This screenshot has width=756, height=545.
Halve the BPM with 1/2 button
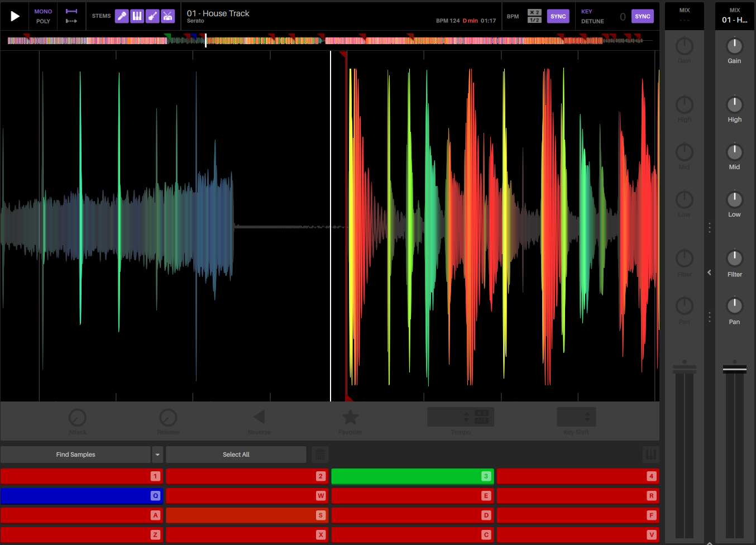(x=534, y=20)
